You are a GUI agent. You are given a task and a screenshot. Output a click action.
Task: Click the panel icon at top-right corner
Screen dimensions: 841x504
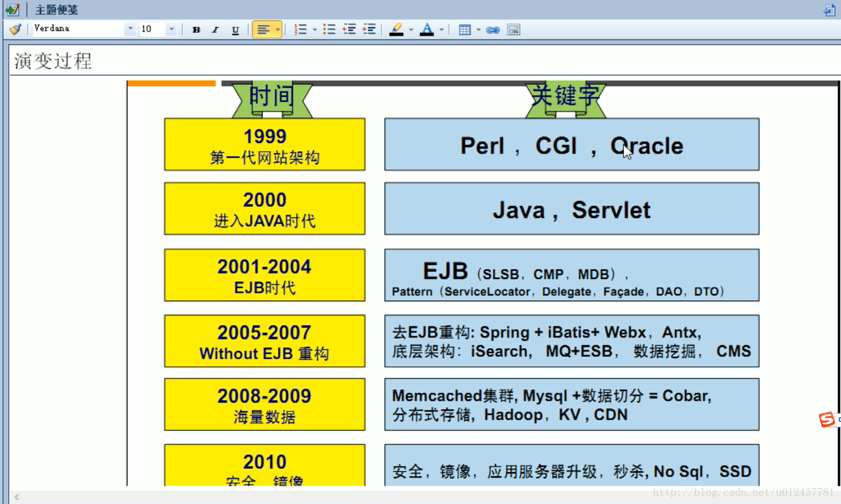click(829, 9)
